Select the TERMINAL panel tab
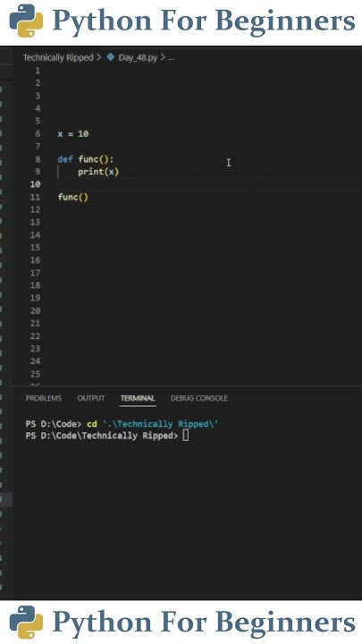362x644 pixels. coord(138,398)
